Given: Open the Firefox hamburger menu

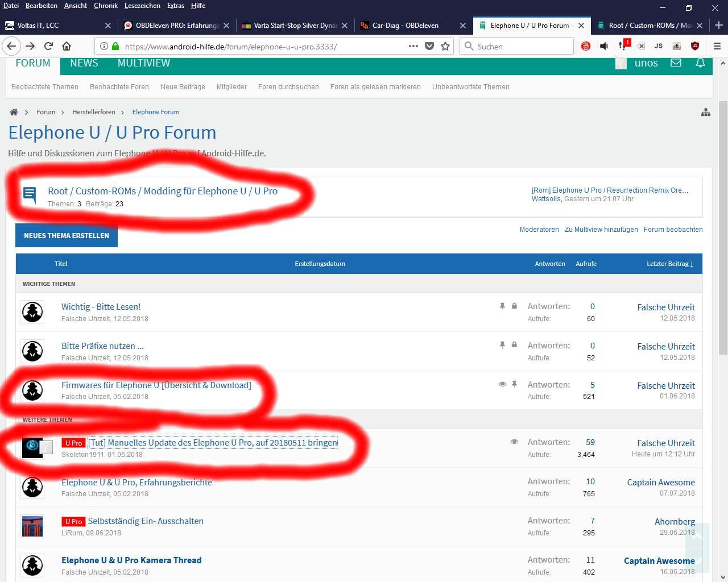Looking at the screenshot, I should click(x=717, y=46).
